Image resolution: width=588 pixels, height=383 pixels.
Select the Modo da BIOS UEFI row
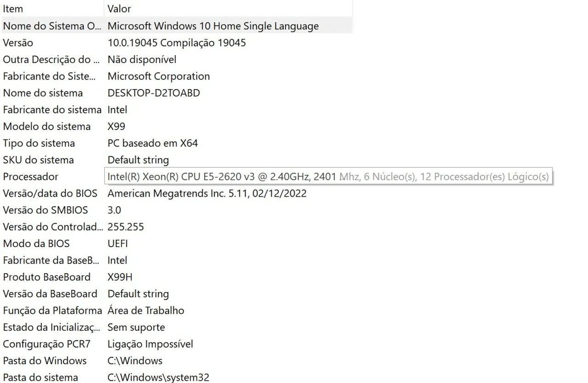[x=176, y=243]
